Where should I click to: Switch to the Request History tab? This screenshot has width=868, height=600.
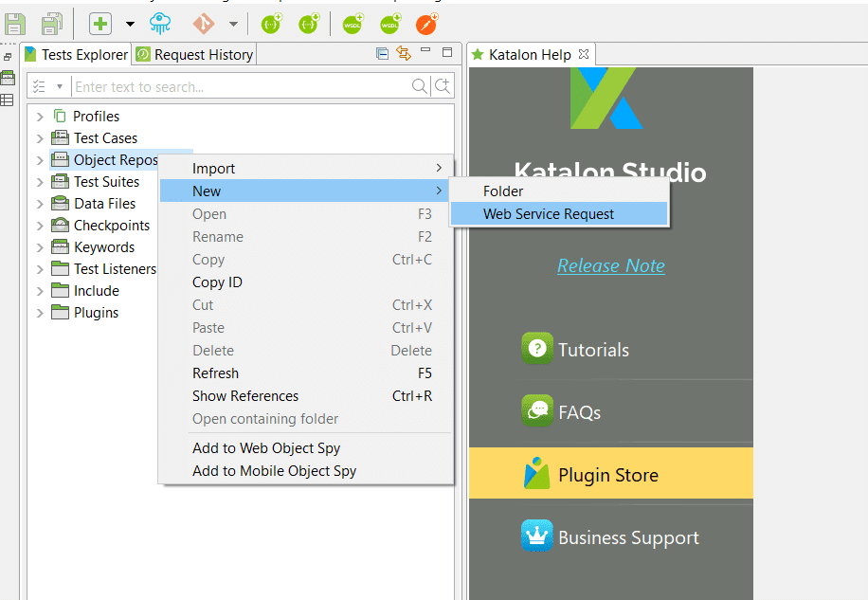point(194,54)
